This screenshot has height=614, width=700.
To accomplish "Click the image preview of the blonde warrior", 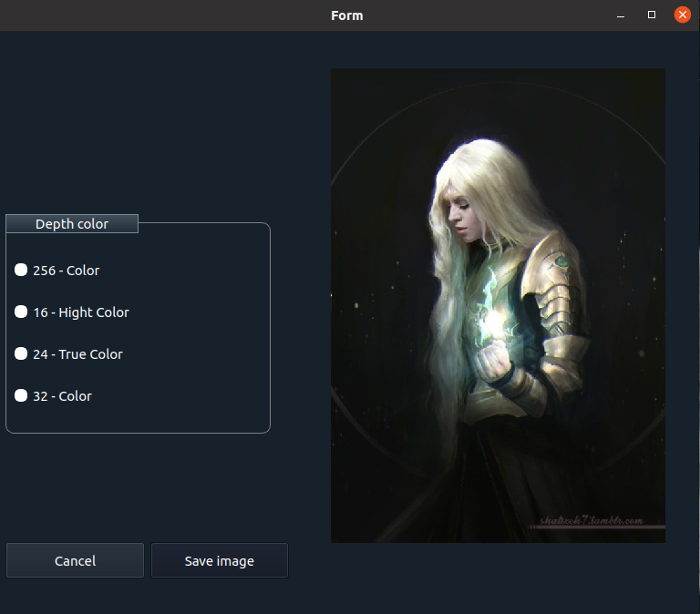I will pos(498,306).
